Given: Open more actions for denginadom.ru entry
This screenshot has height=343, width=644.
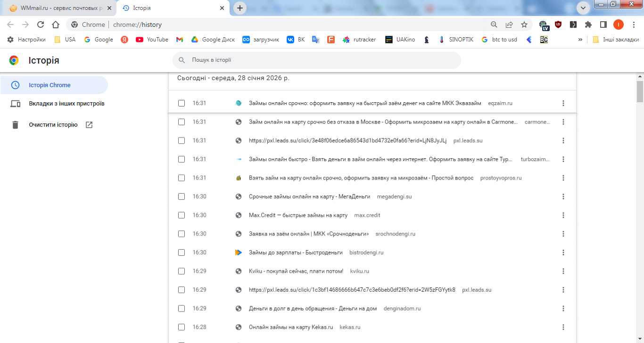Looking at the screenshot, I should point(563,309).
